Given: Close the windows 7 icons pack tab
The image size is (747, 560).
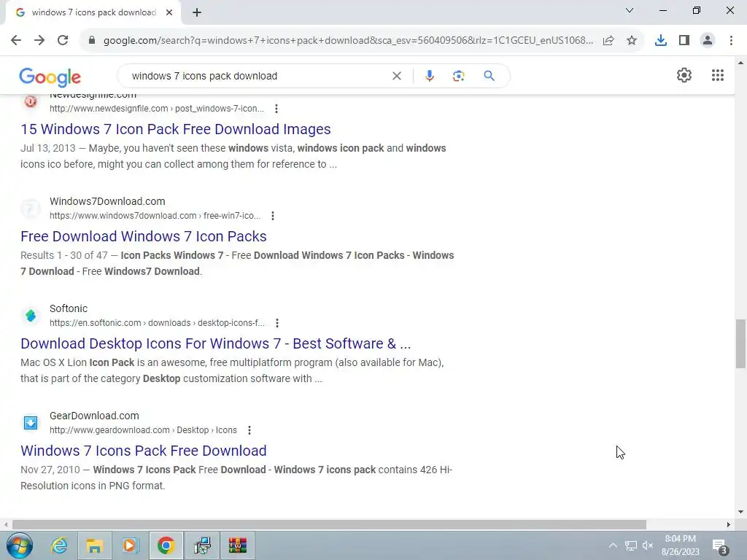Looking at the screenshot, I should [169, 13].
